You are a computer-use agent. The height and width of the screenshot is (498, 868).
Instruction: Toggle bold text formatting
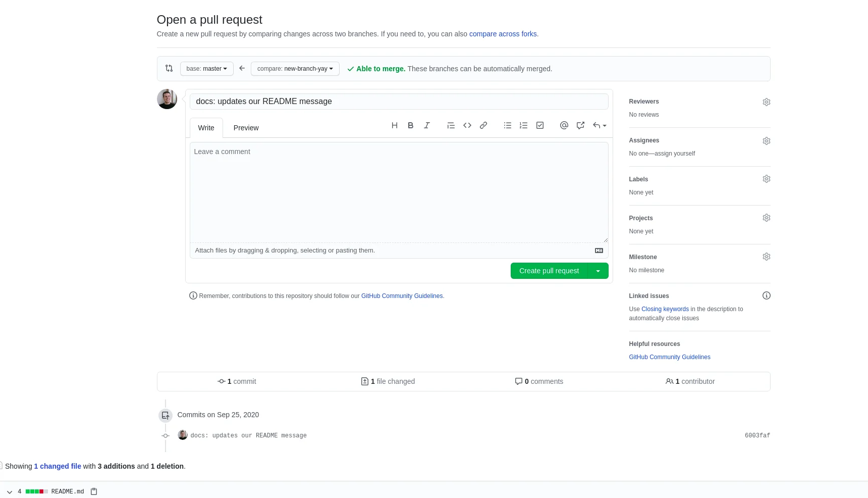(x=411, y=125)
